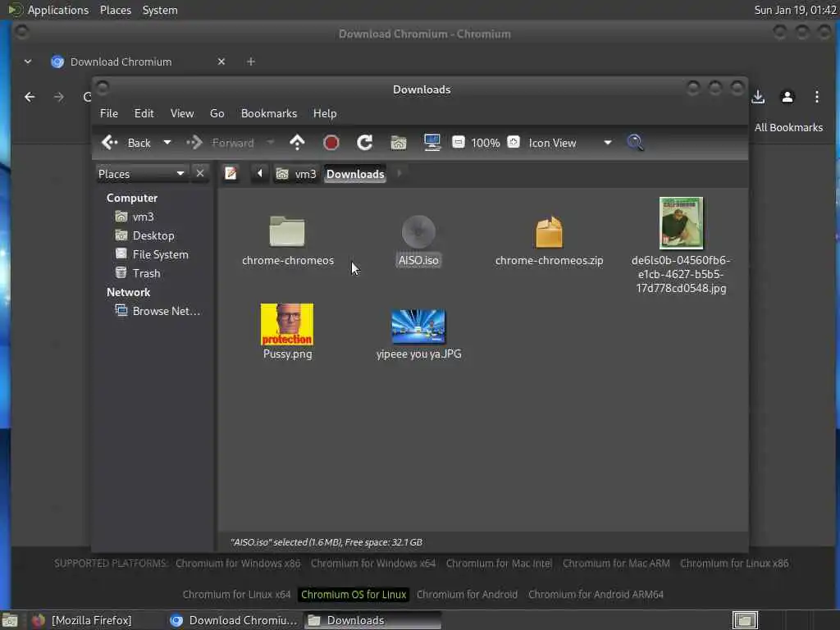Click Chromium for Mac Intel link
Viewport: 840px width, 630px height.
click(x=499, y=564)
